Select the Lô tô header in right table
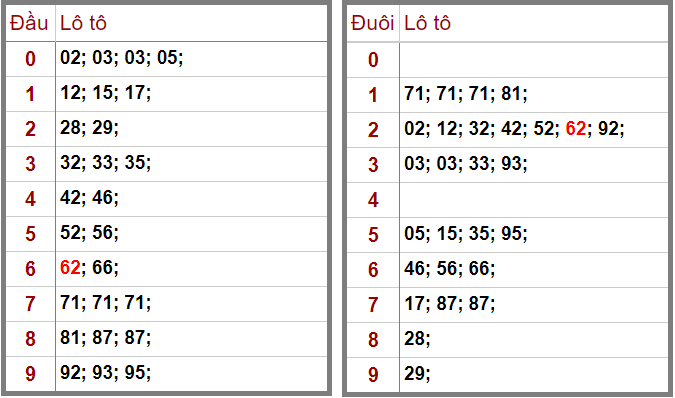Screen dimensions: 675x398 pyautogui.click(x=427, y=23)
